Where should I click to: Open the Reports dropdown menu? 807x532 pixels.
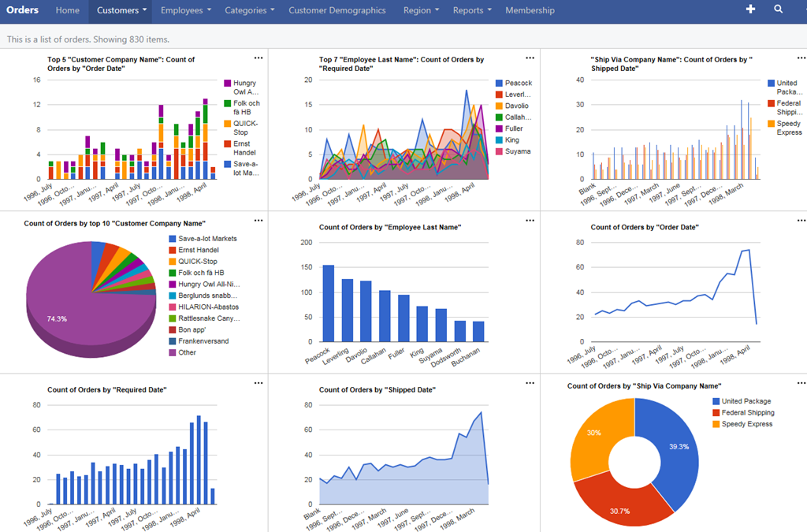pos(472,10)
